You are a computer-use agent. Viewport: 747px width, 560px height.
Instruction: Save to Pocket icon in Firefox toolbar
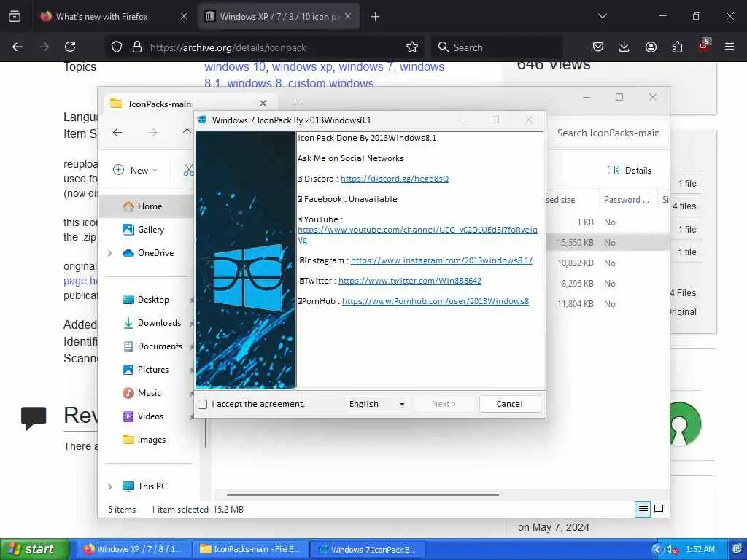click(x=598, y=47)
